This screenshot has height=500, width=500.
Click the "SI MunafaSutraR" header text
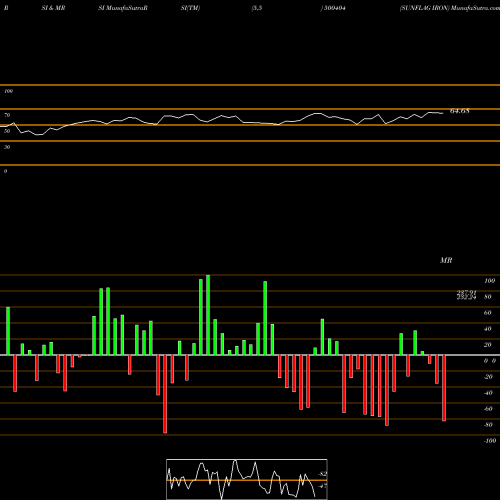[x=123, y=8]
